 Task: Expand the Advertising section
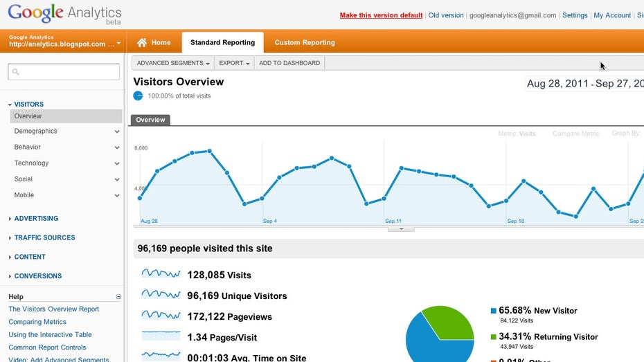point(10,219)
